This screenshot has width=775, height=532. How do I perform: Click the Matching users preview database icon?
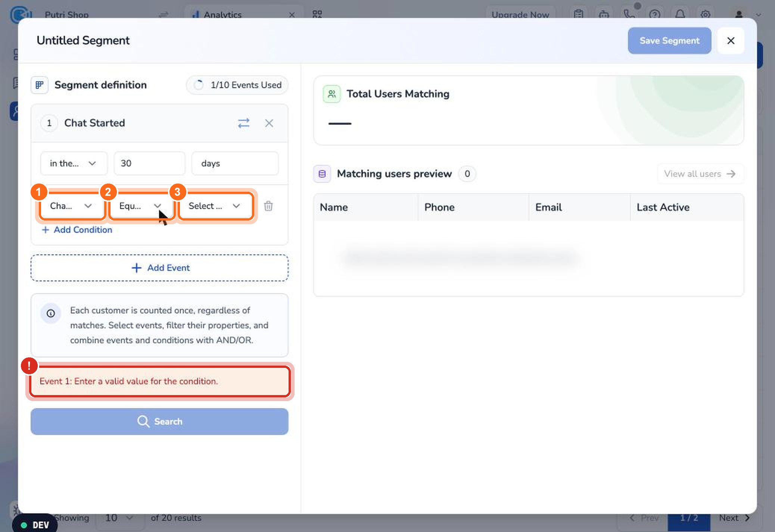[x=322, y=174]
